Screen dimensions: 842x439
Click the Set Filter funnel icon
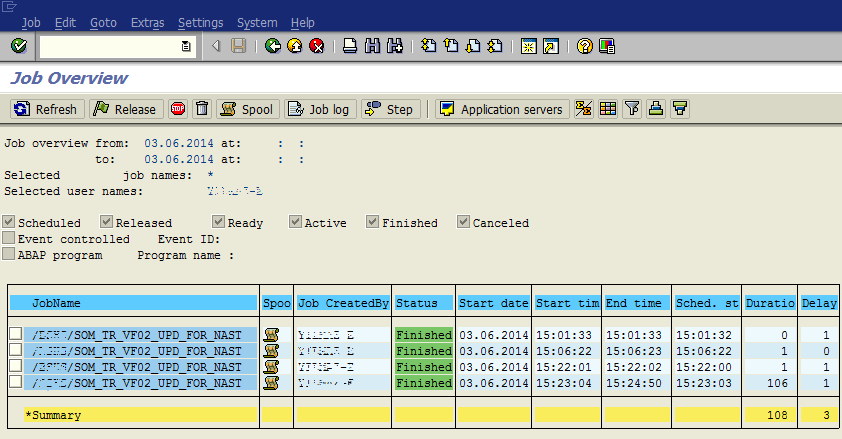coord(632,109)
